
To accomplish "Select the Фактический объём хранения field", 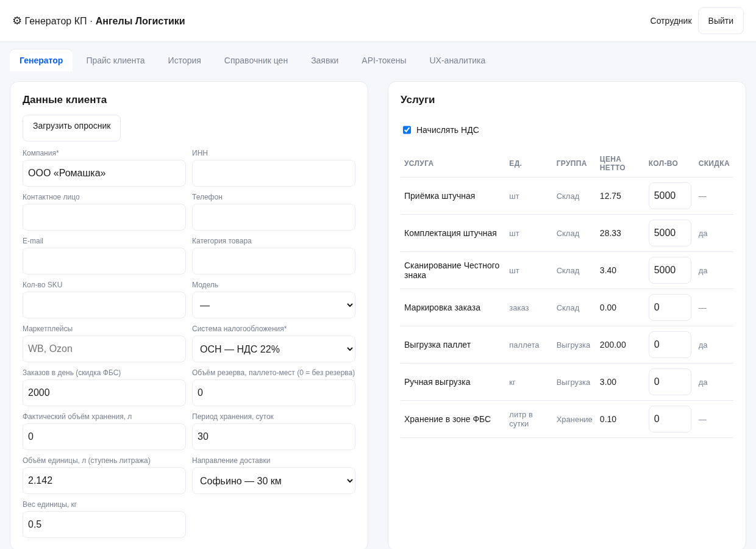I will click(104, 437).
